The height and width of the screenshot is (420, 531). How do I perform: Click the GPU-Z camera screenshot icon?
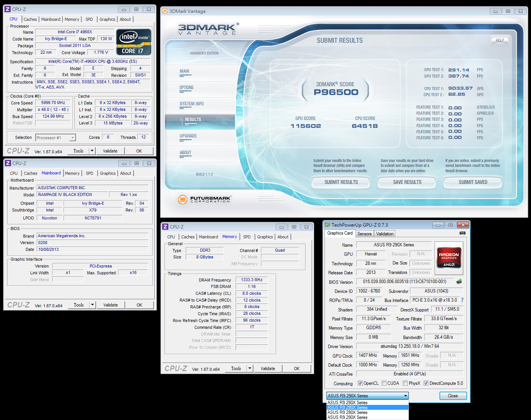[462, 233]
